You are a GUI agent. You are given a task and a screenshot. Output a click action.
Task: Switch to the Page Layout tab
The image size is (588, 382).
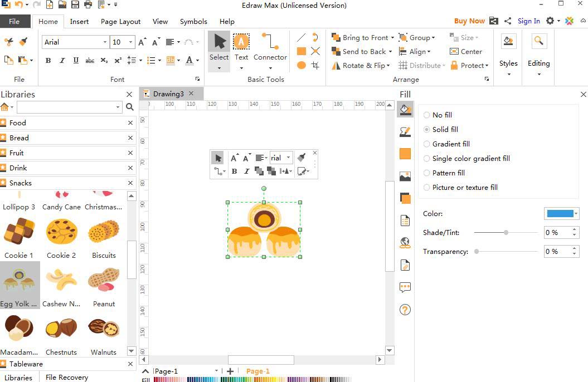[120, 21]
